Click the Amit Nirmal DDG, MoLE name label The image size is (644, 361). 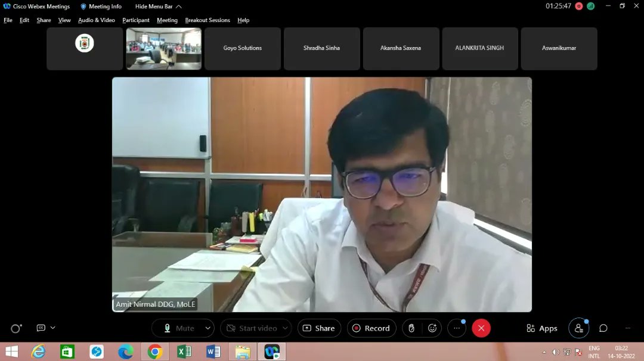tap(155, 304)
